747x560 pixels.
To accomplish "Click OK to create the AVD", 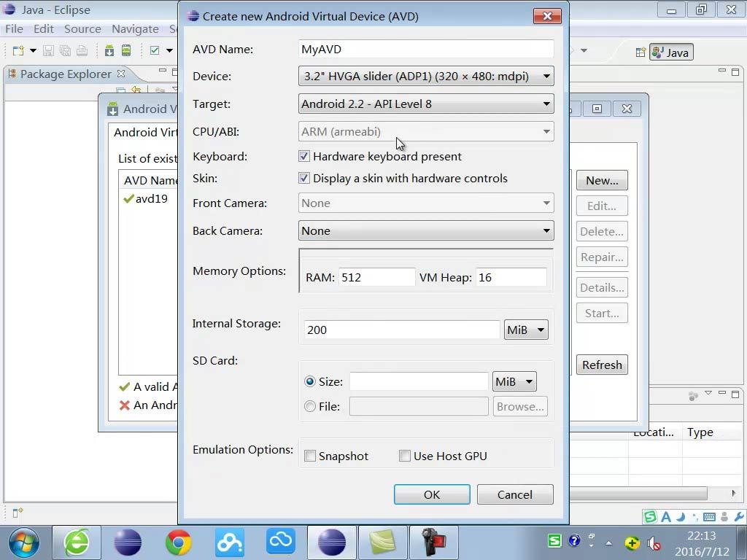I will click(432, 494).
